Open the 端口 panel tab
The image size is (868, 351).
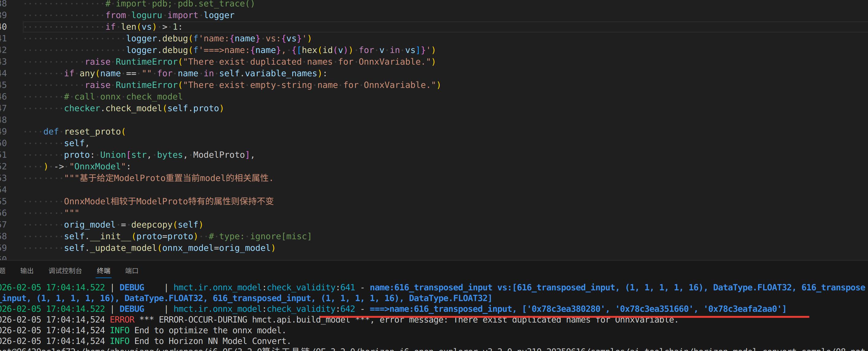tap(132, 271)
